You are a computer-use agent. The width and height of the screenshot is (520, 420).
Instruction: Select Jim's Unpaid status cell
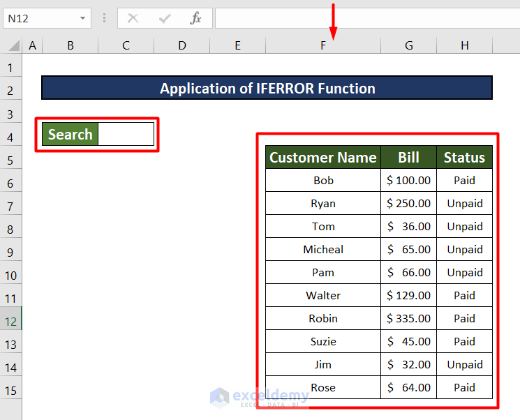[465, 364]
